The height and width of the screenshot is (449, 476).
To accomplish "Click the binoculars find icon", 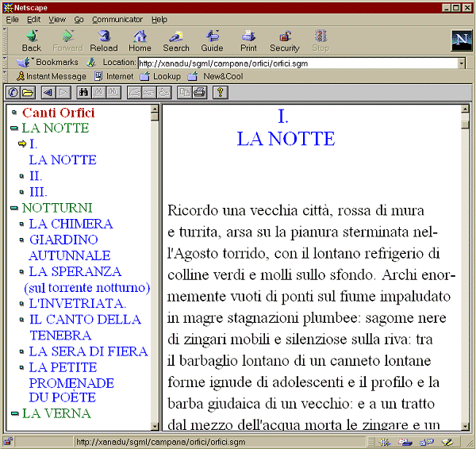I will [83, 92].
